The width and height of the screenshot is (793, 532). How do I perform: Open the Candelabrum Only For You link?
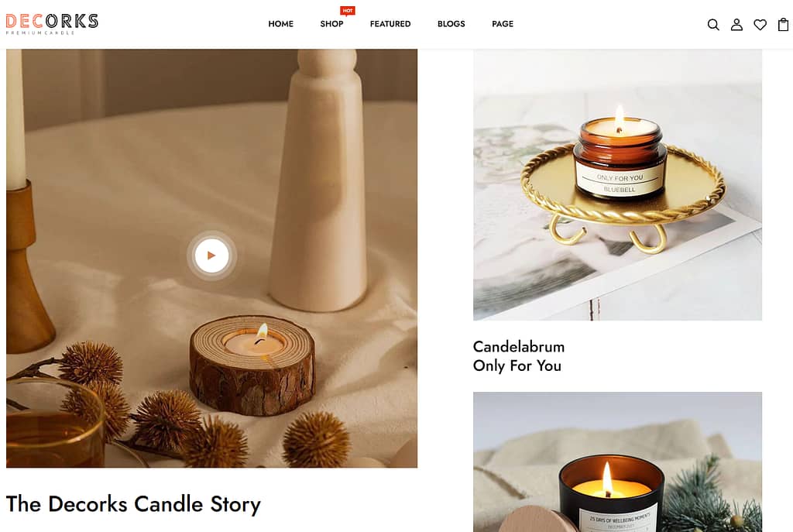pyautogui.click(x=519, y=356)
